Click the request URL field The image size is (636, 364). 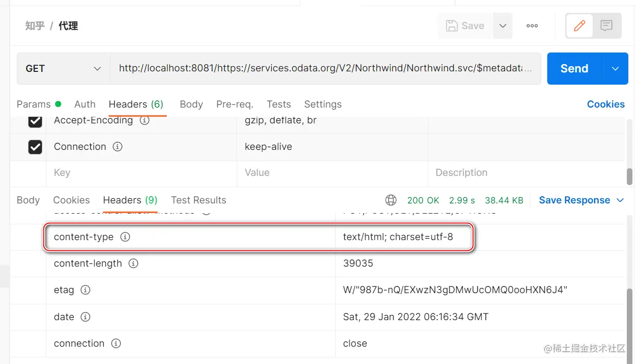point(325,68)
